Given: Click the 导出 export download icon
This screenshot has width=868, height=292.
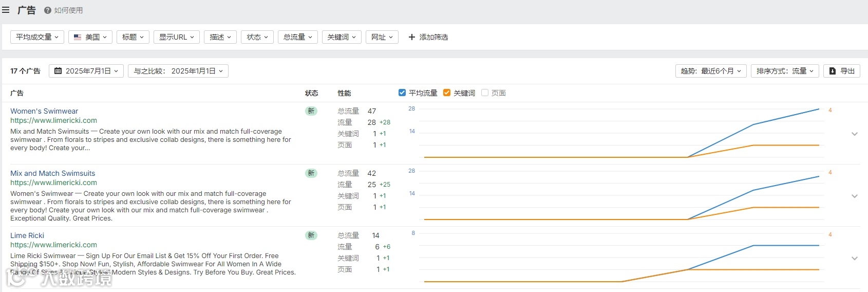Looking at the screenshot, I should pyautogui.click(x=833, y=71).
